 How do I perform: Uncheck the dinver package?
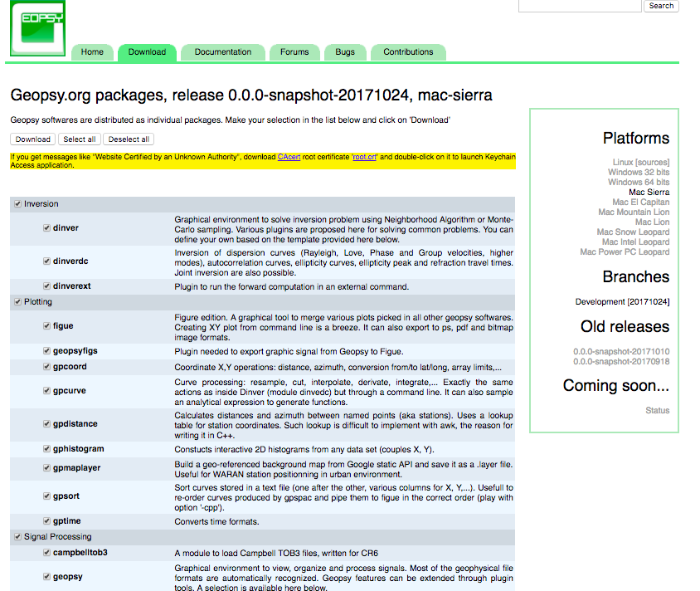(x=47, y=228)
